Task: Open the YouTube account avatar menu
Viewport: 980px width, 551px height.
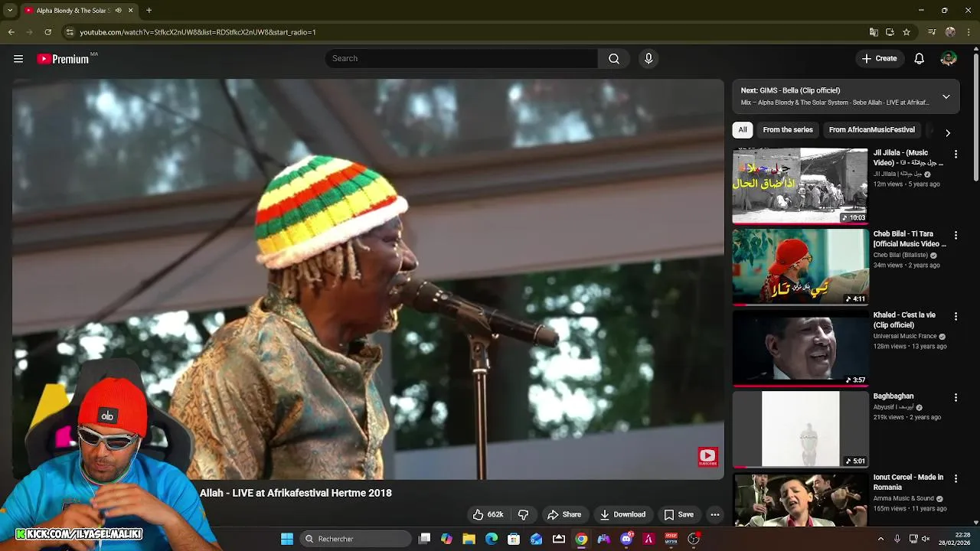Action: pos(949,59)
